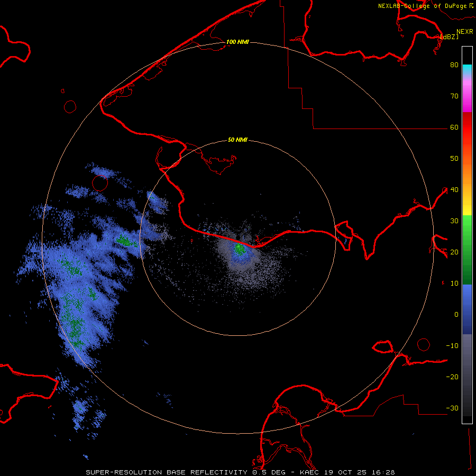Pick the cyan segment of the color bar
This screenshot has height=476, width=476.
tap(467, 70)
